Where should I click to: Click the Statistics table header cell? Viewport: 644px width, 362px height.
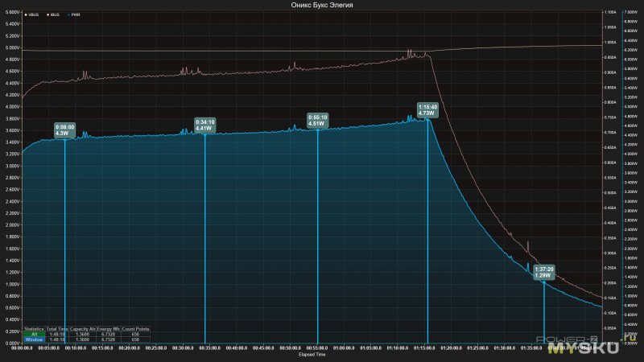[34, 329]
